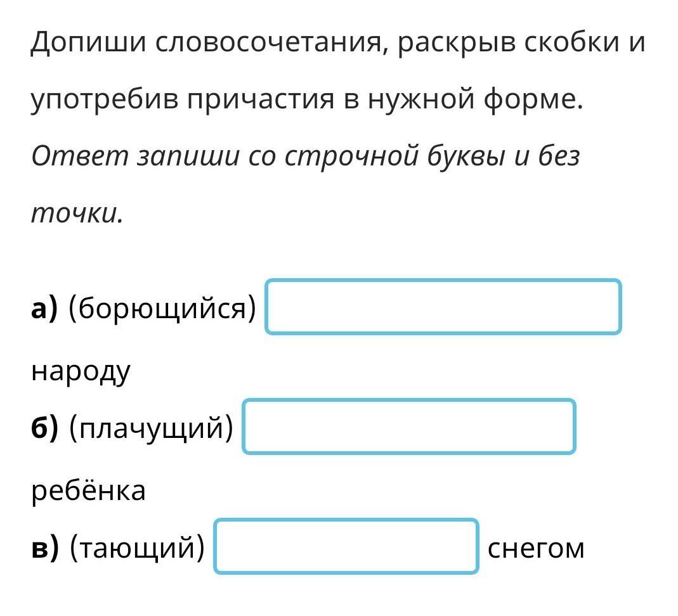Screen dimensions: 678x616
Task: Click the bold item label а)
Action: 44,308
